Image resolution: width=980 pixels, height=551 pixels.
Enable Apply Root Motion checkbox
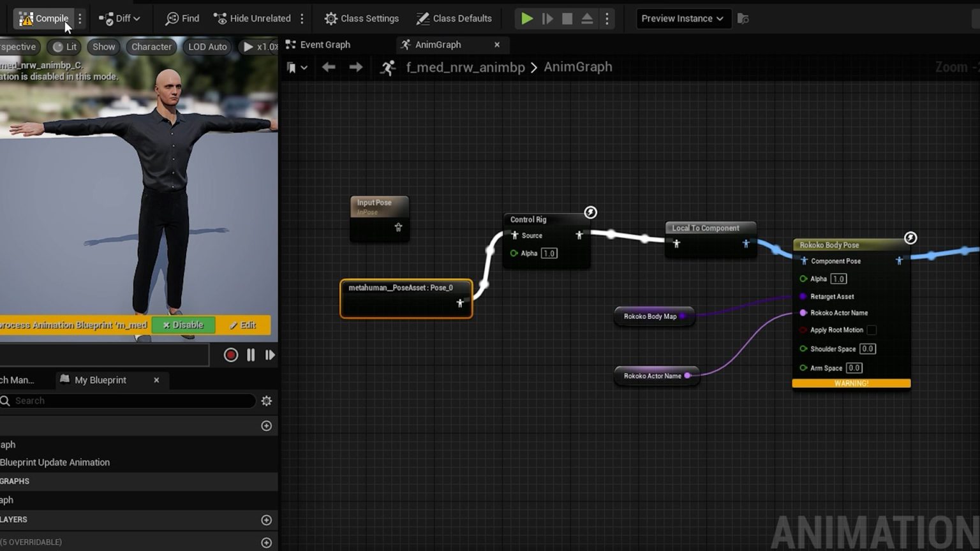click(x=872, y=330)
